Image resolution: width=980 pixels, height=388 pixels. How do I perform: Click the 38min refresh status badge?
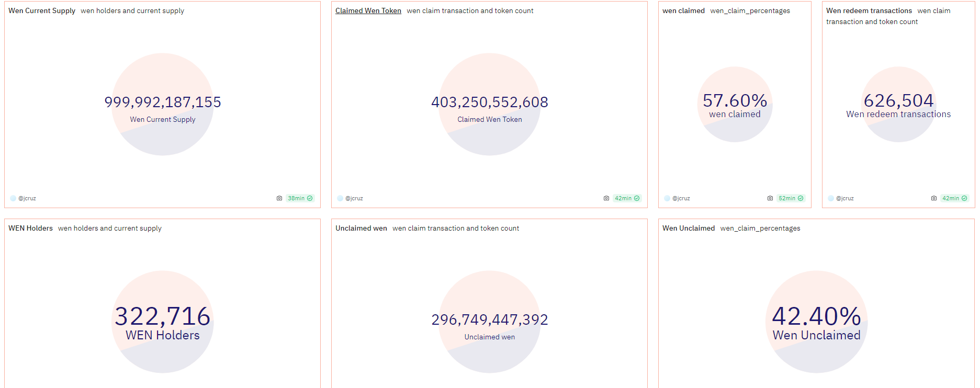click(300, 198)
